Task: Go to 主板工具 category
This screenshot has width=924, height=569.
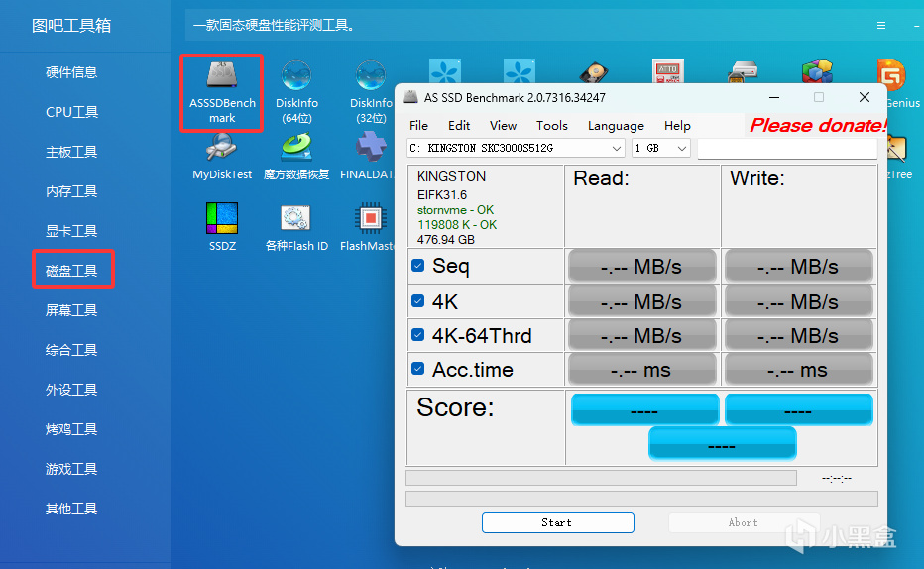Action: pos(71,152)
